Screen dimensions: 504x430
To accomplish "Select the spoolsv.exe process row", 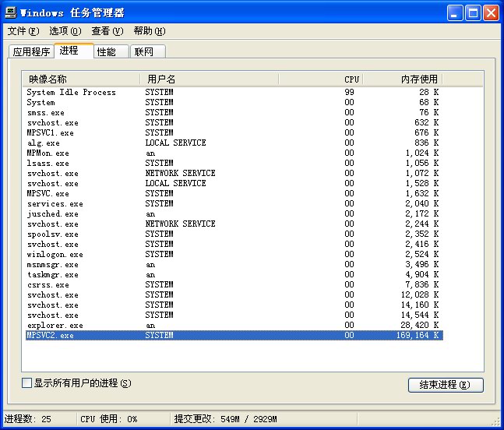I will coord(234,234).
